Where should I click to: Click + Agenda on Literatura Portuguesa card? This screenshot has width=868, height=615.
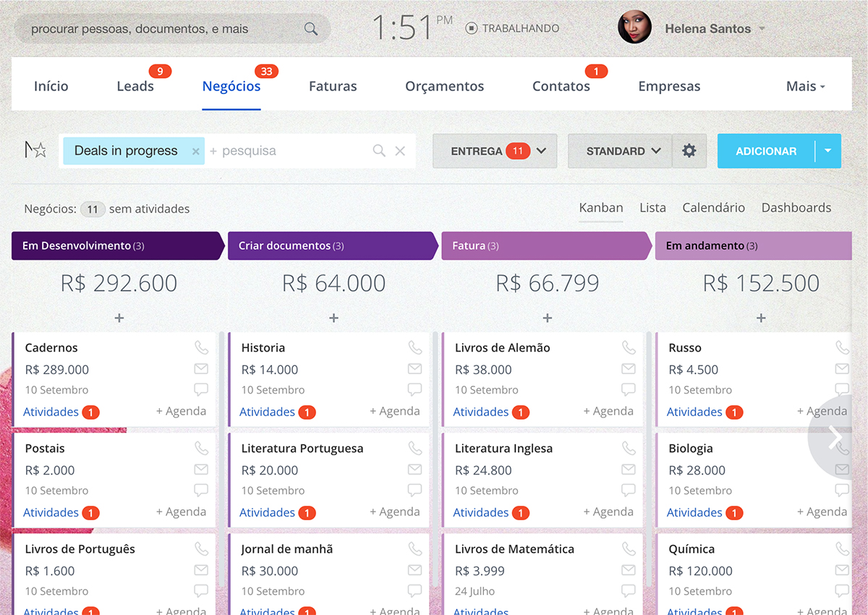click(x=395, y=512)
